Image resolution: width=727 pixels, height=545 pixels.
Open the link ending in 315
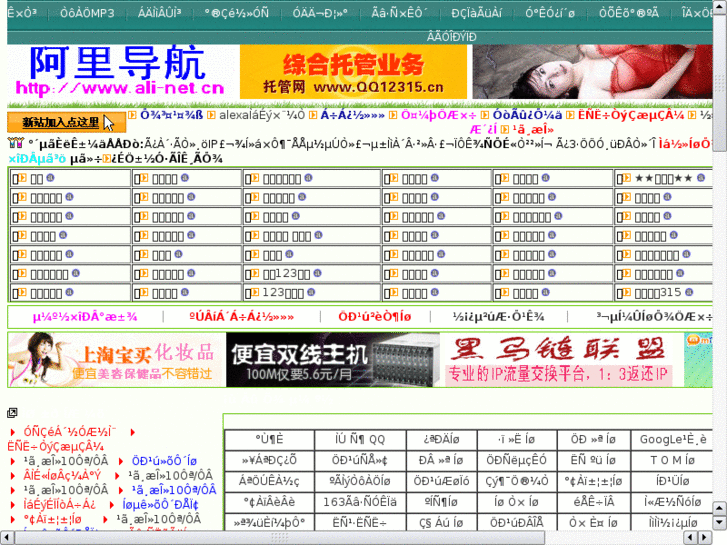658,293
